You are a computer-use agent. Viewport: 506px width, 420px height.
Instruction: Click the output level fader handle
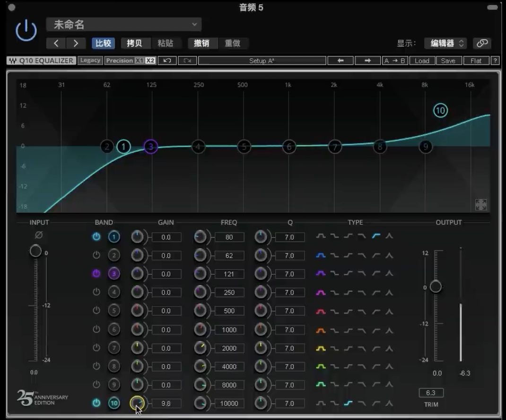pyautogui.click(x=436, y=287)
